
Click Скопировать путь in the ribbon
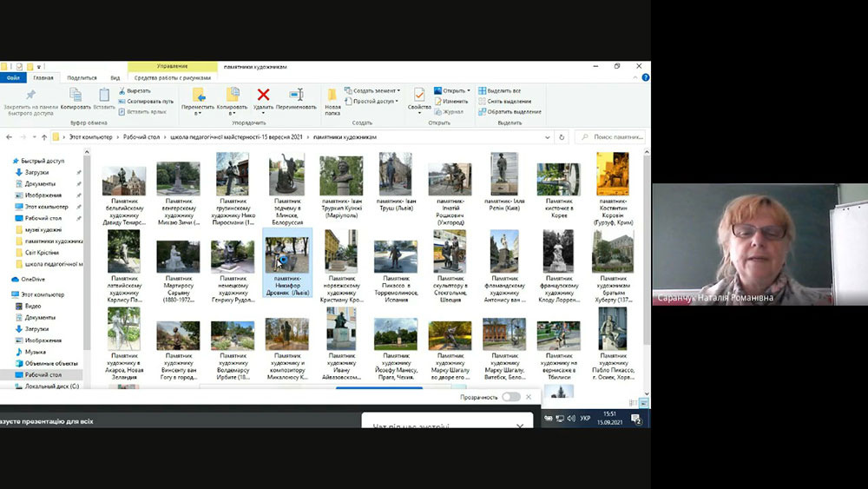coord(146,102)
